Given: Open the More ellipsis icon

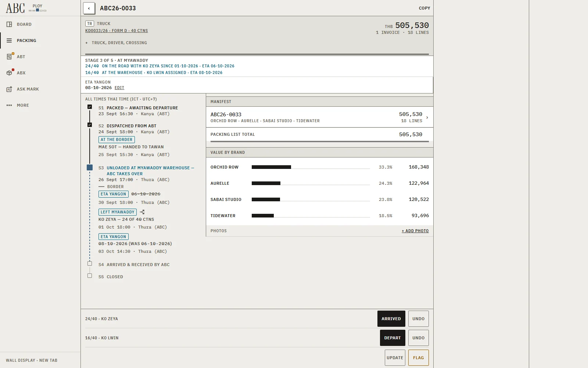Looking at the screenshot, I should (x=9, y=105).
